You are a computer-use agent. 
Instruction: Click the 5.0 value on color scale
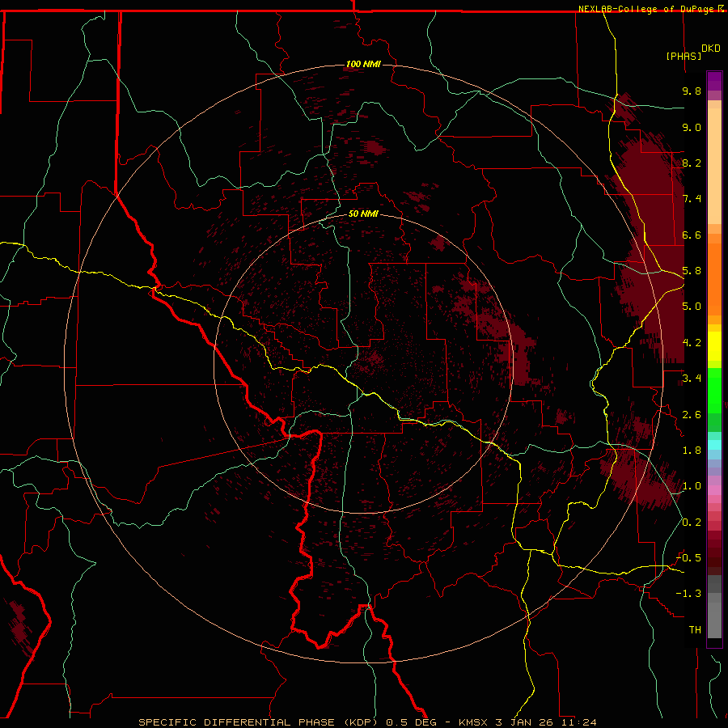point(692,307)
